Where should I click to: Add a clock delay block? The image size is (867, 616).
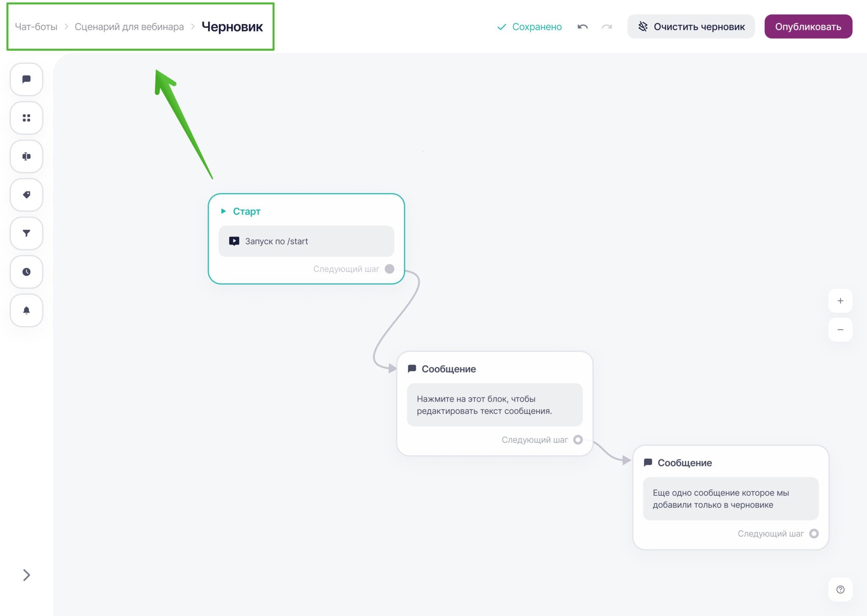pyautogui.click(x=26, y=272)
